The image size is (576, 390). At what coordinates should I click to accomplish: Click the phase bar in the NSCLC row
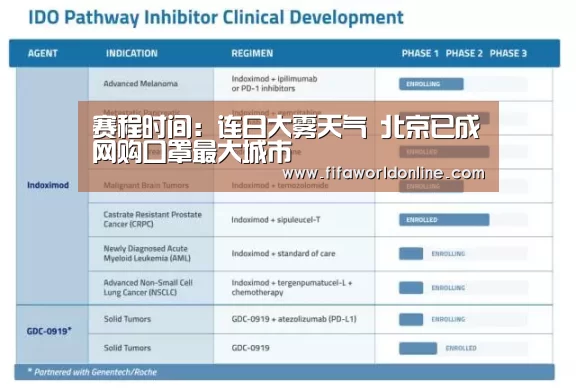tap(411, 288)
